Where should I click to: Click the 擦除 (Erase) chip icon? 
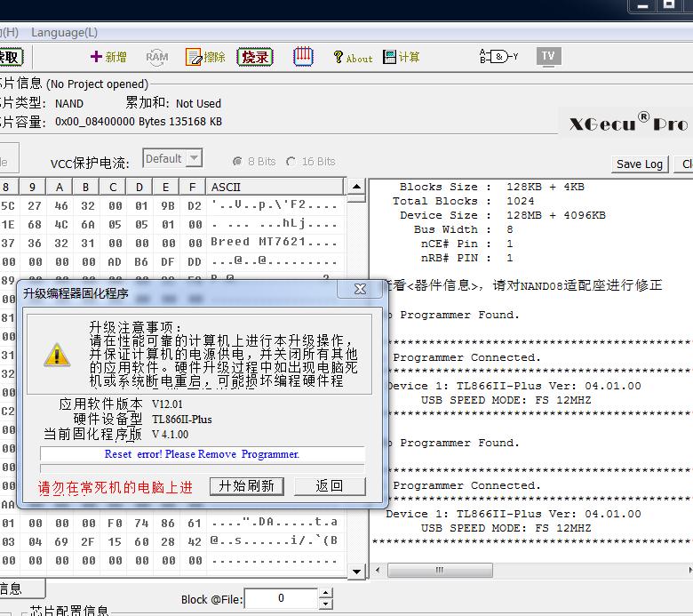click(205, 57)
